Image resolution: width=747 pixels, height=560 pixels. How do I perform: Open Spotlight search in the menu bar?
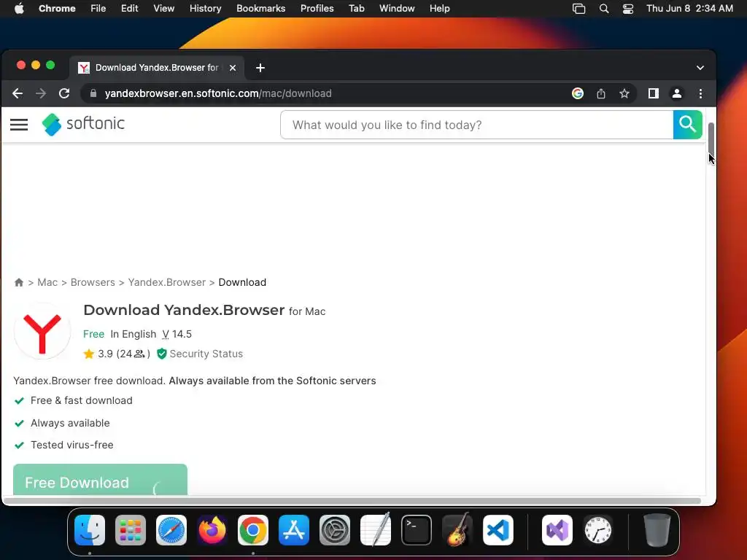click(603, 9)
